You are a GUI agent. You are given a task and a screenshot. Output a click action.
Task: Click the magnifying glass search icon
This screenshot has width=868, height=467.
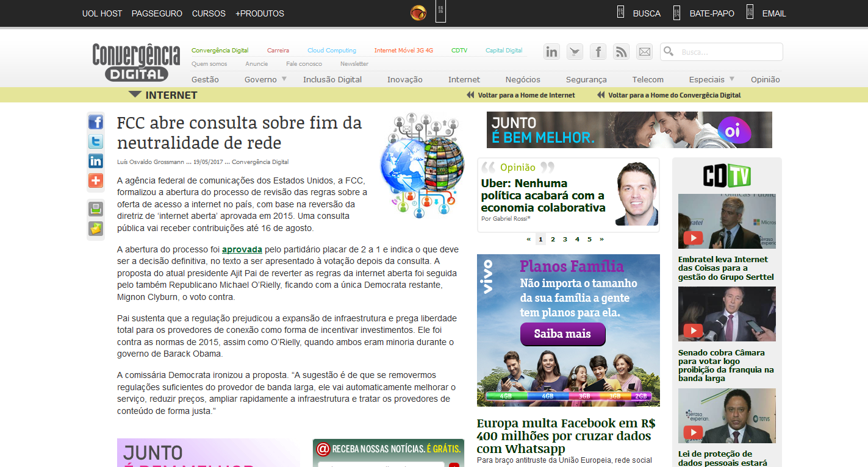point(669,52)
